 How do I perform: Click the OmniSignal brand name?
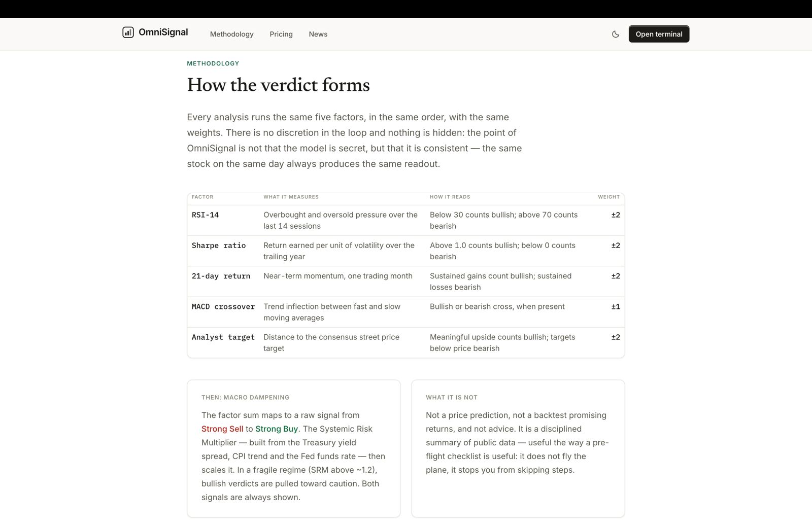[163, 32]
